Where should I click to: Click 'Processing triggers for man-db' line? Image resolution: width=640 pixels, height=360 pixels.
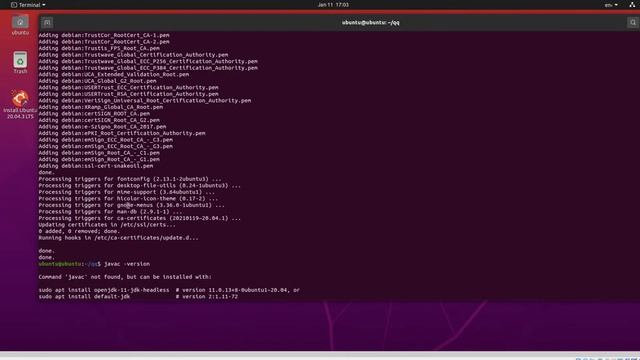(x=110, y=212)
